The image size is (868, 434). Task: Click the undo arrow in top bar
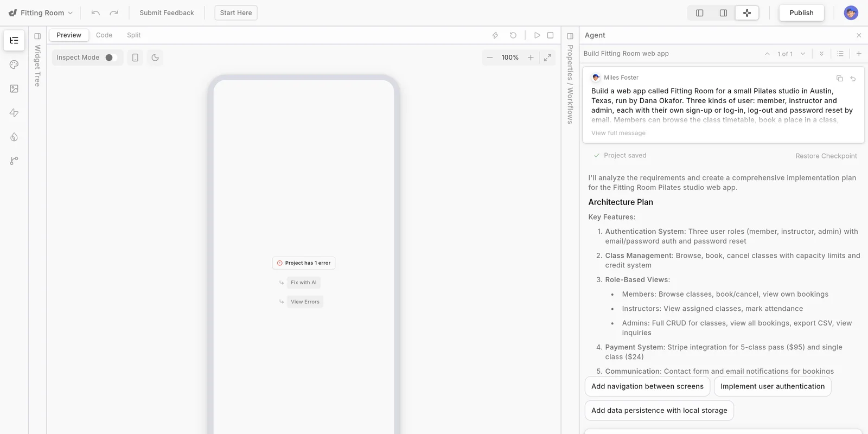click(x=95, y=13)
